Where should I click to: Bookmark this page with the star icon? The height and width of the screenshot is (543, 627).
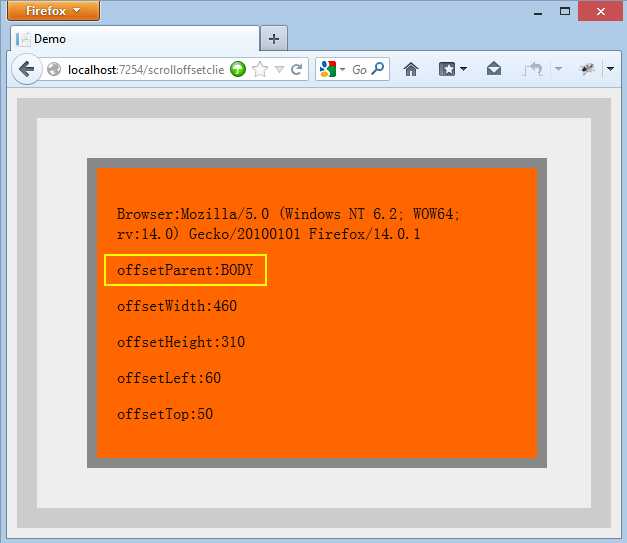(260, 70)
